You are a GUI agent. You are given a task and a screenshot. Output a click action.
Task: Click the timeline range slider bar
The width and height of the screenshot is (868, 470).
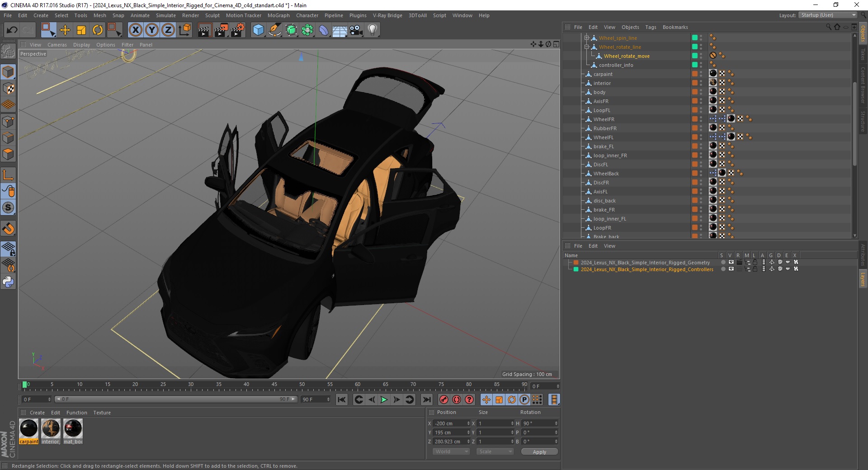click(x=176, y=399)
